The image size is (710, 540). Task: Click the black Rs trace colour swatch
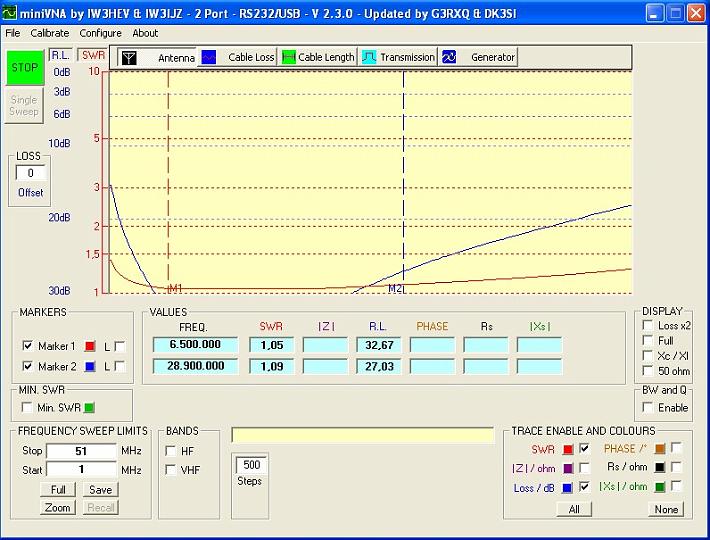coord(660,468)
